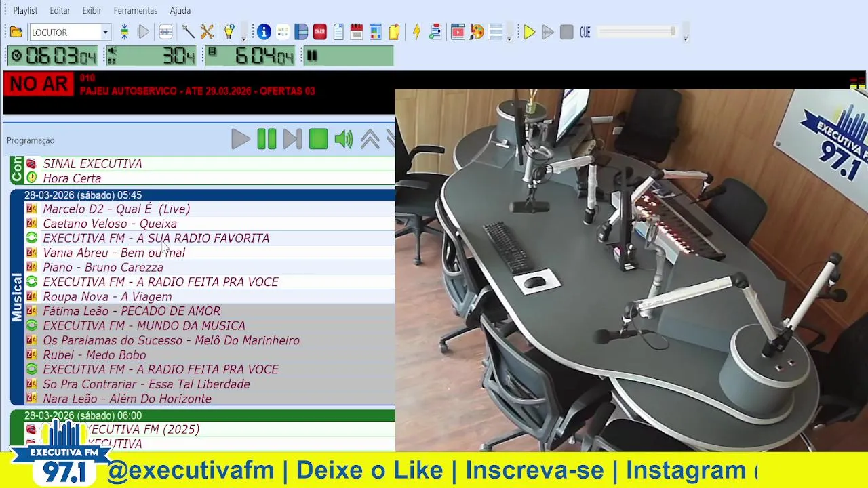Open the checklist document with green check
Screen dimensions: 868x488
click(436, 32)
